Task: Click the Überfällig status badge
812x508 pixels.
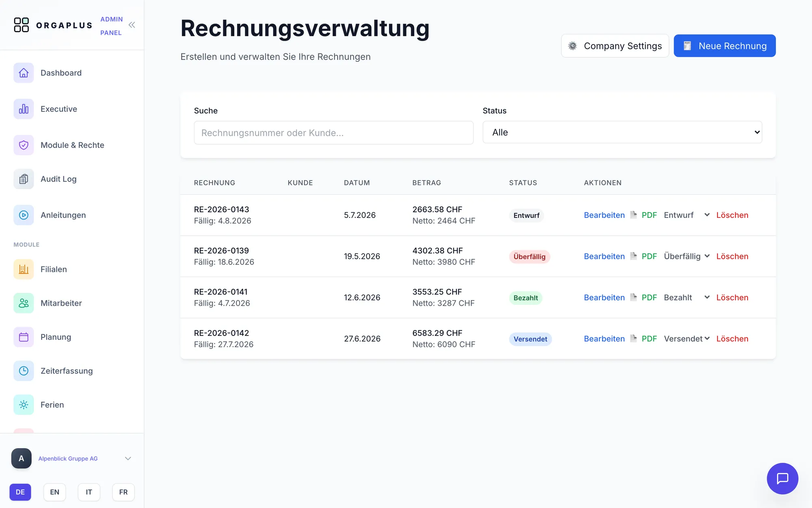Action: (529, 256)
